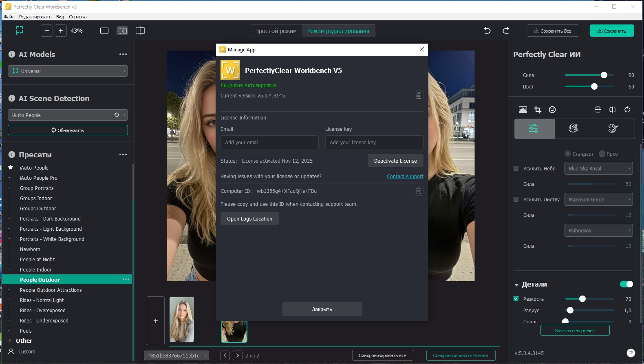The image size is (644, 364).
Task: Open the iAuto People scene dropdown
Action: [68, 115]
